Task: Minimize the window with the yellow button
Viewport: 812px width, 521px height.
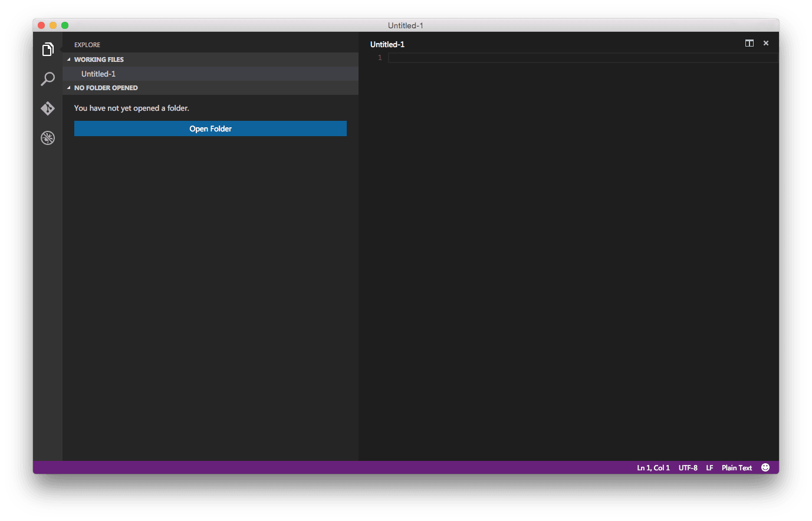Action: 53,25
